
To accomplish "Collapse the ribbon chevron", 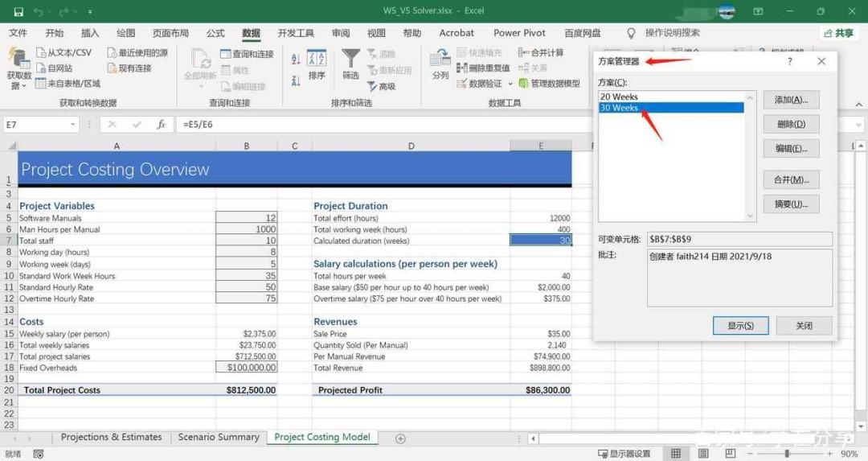I will point(858,104).
